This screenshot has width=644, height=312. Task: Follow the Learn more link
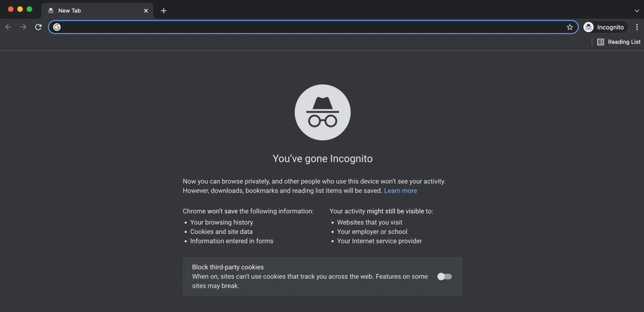tap(400, 191)
